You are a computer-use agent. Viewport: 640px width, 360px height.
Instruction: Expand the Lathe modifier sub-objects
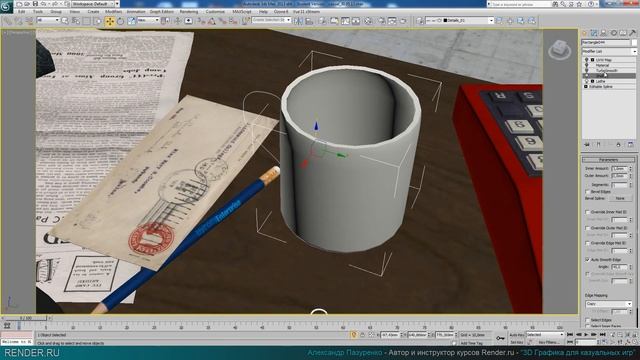tap(592, 81)
